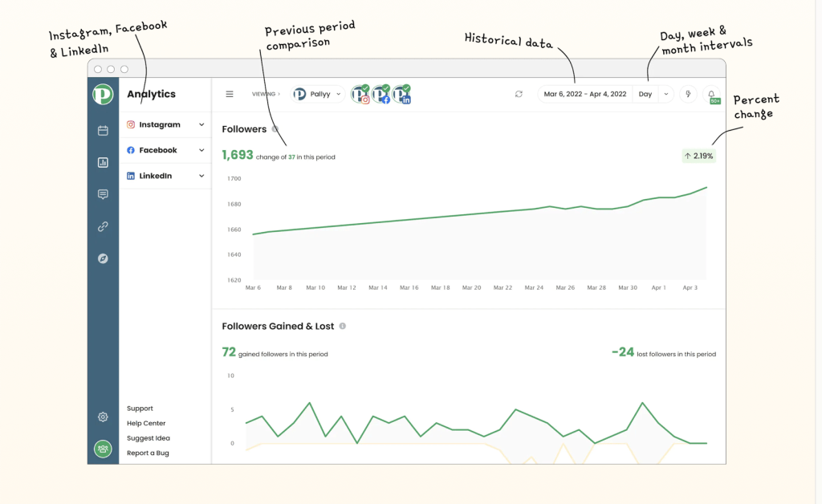Image resolution: width=822 pixels, height=504 pixels.
Task: Expand the Instagram analytics section
Action: coord(201,125)
